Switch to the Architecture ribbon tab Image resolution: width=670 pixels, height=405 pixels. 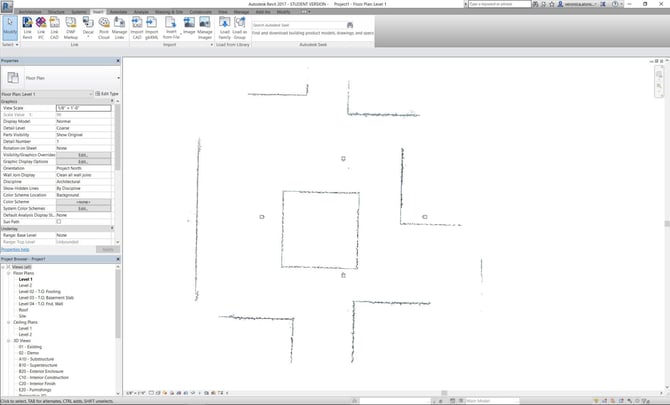[x=30, y=11]
